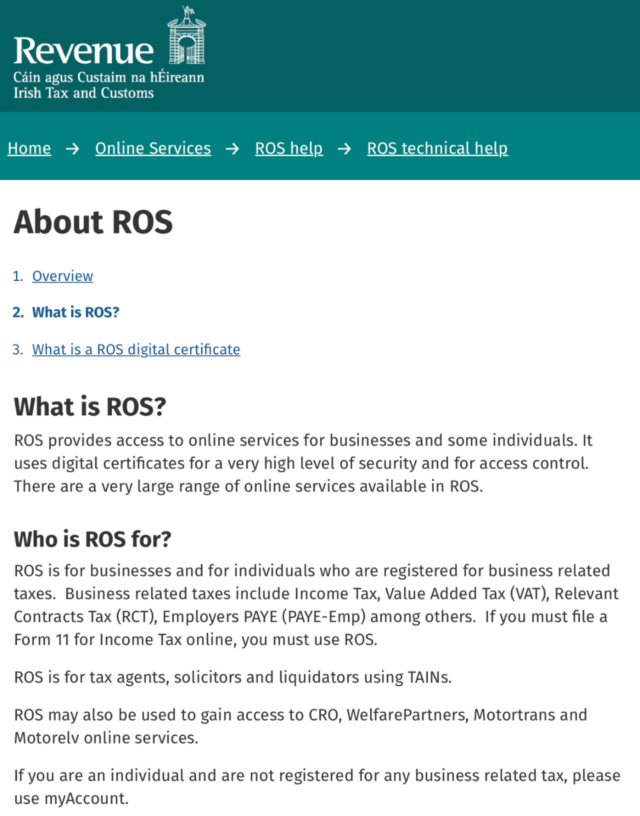Navigate to ROS help breadcrumb
Viewport: 640px width, 816px height.
289,148
